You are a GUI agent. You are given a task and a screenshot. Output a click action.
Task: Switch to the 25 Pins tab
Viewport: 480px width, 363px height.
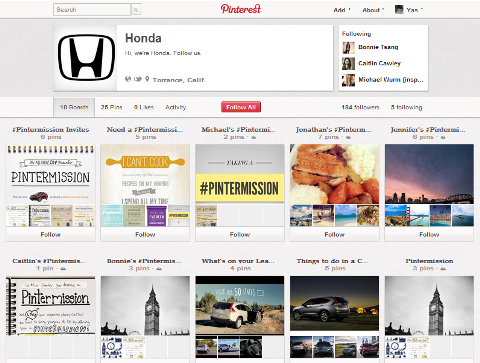111,107
